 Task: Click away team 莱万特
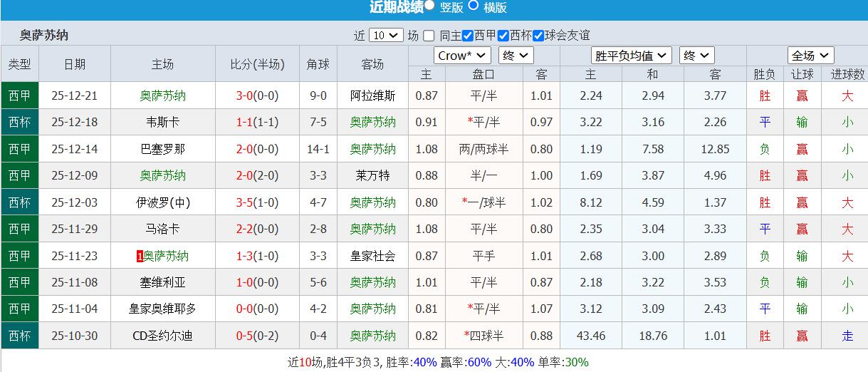[372, 175]
